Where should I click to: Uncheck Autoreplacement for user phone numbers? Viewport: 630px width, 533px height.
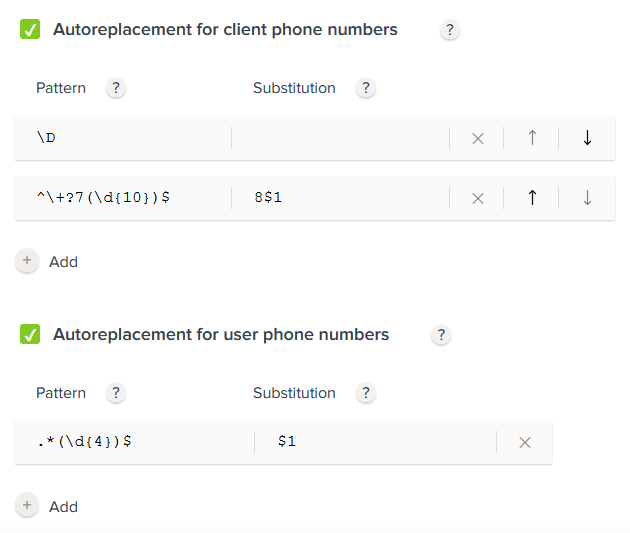pyautogui.click(x=30, y=334)
